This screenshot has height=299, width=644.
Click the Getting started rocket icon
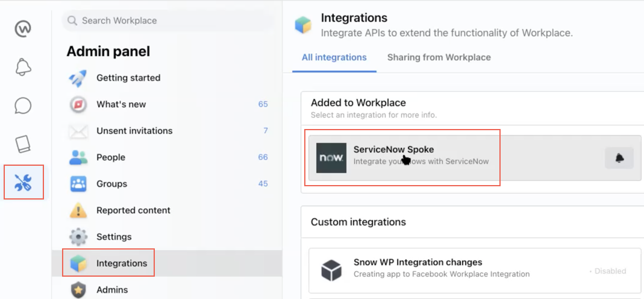[x=78, y=78]
